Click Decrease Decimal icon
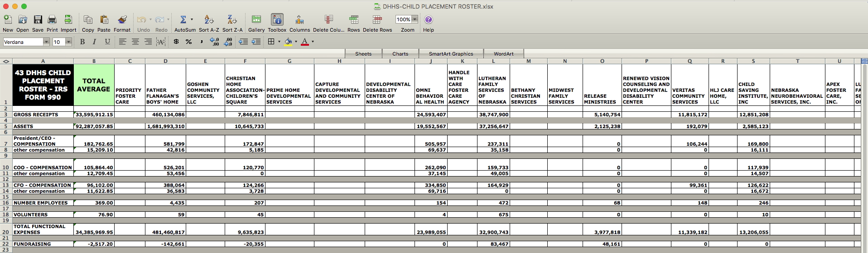This screenshot has width=868, height=253. [x=228, y=42]
